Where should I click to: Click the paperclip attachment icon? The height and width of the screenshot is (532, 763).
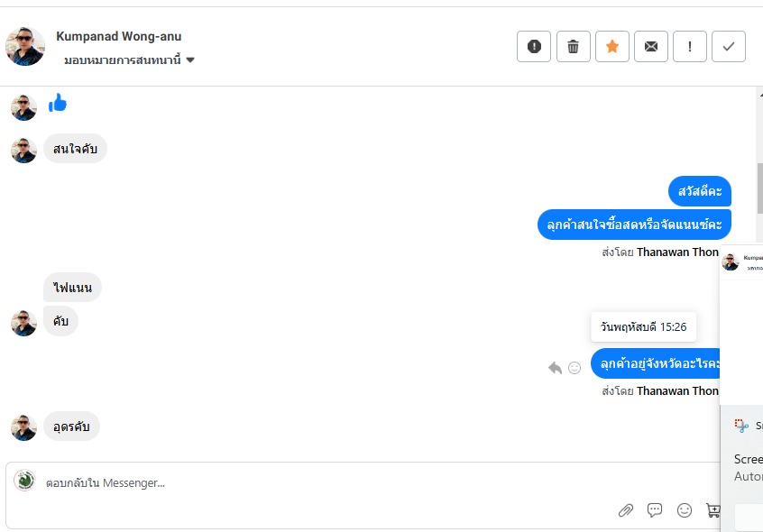click(626, 510)
